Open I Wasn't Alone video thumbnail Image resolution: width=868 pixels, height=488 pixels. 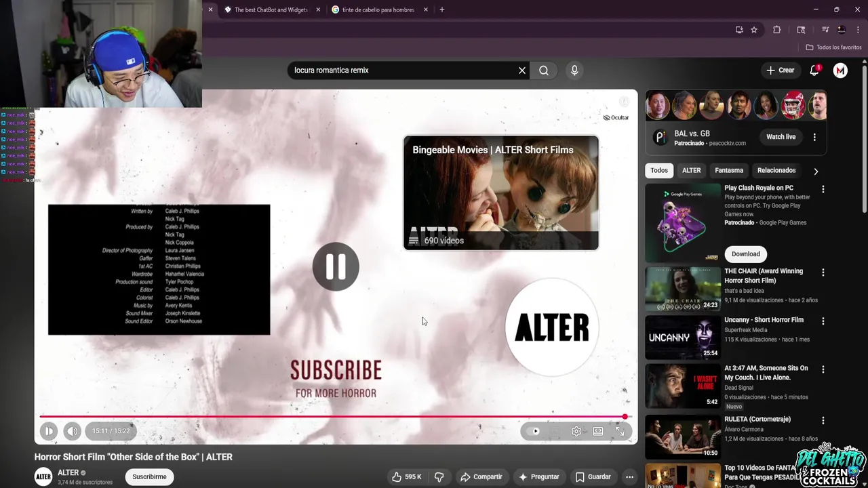coord(683,386)
